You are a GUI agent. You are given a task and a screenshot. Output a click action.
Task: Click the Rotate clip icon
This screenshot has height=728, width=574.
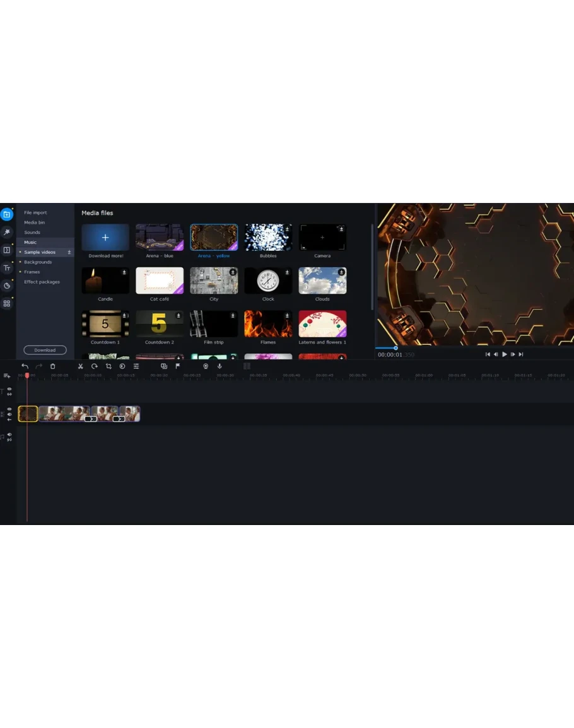tap(95, 366)
